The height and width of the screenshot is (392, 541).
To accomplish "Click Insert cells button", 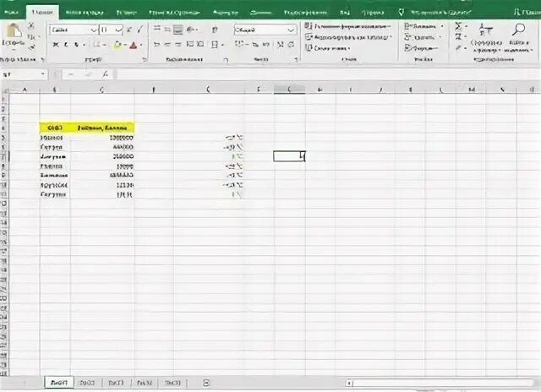I will (424, 26).
